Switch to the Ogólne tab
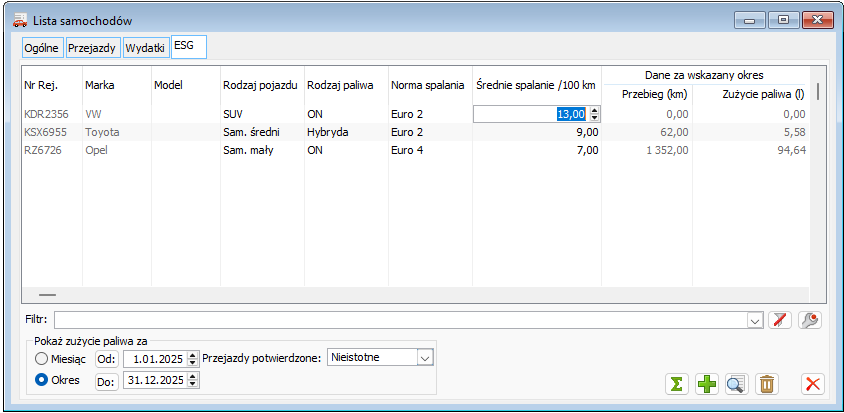Screen dimensions: 844x413 [x=43, y=48]
